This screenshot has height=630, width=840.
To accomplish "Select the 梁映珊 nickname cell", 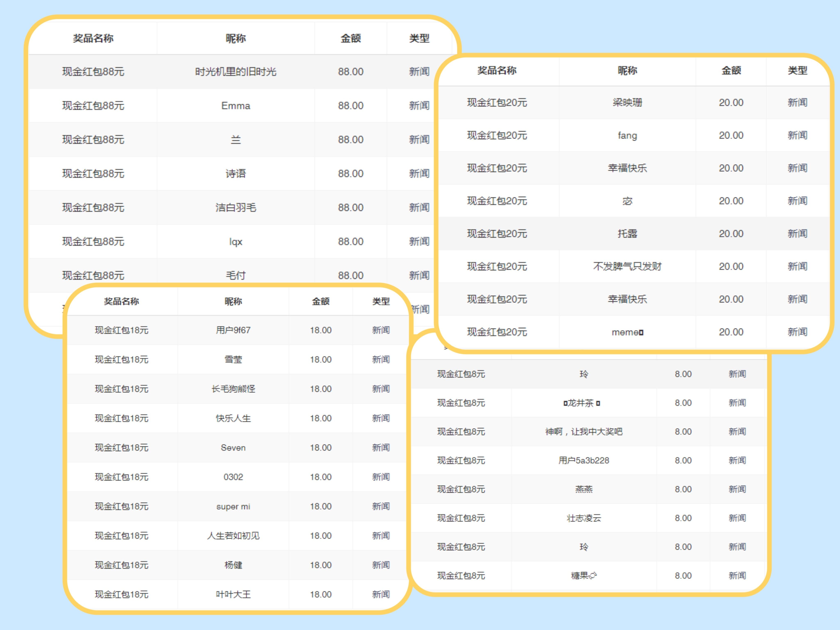I will [627, 103].
